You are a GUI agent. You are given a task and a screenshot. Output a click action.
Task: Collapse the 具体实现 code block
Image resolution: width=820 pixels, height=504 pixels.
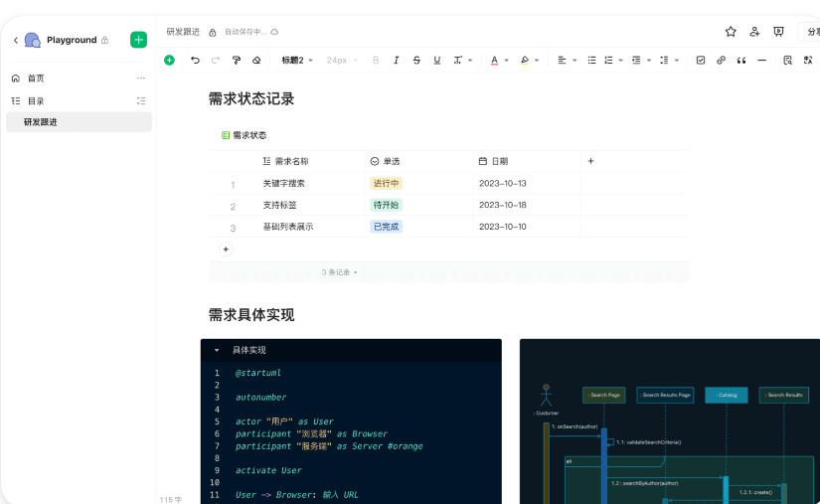[217, 350]
